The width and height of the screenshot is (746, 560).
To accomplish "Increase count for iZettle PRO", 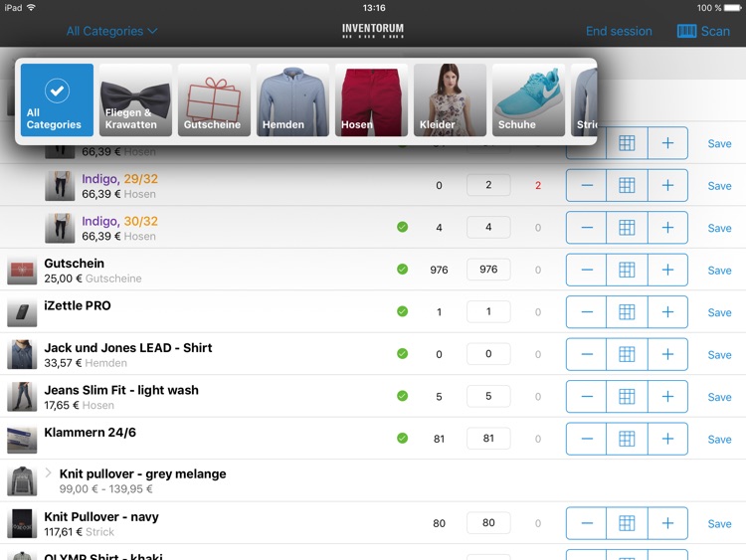I will click(667, 312).
